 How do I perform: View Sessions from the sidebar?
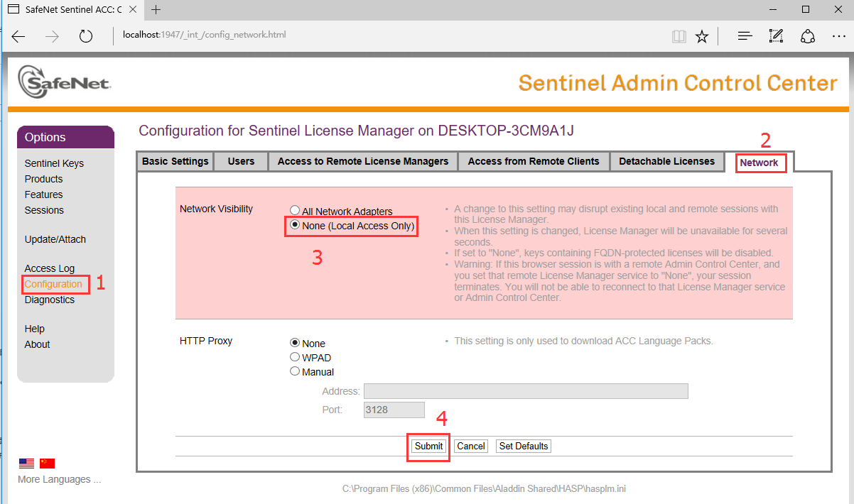tap(44, 210)
